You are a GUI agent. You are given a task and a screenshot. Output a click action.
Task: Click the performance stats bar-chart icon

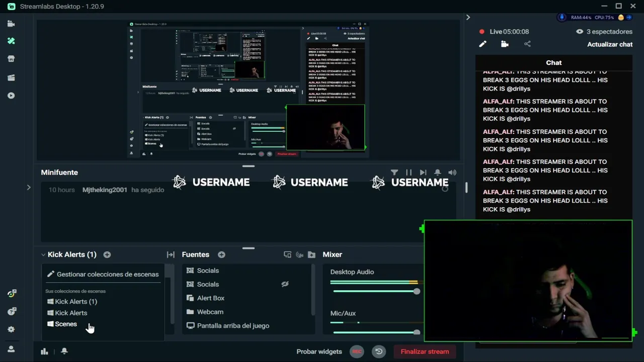click(44, 351)
